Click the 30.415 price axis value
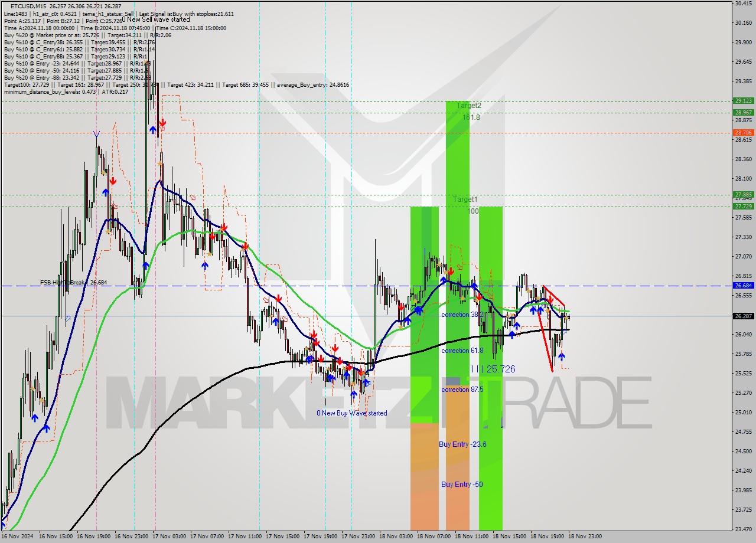This screenshot has height=543, width=756. (x=743, y=4)
